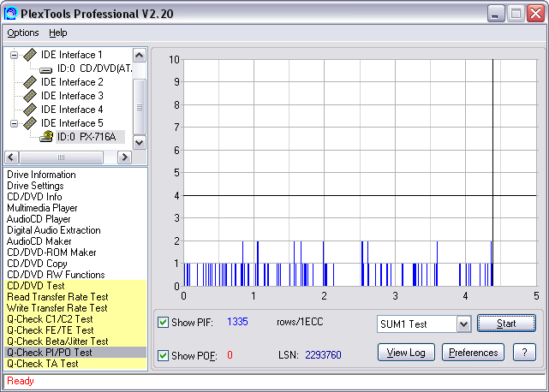The width and height of the screenshot is (549, 392).
Task: Click the View Log button
Action: coord(406,353)
